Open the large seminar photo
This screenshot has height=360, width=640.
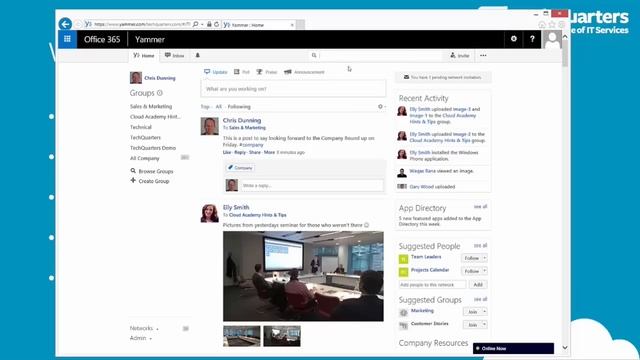click(303, 276)
